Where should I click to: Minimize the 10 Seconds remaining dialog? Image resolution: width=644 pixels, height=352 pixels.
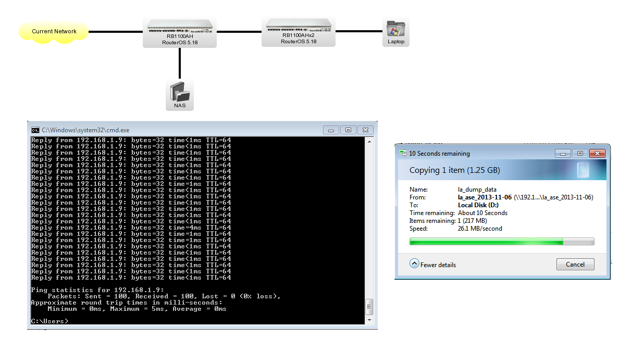click(562, 153)
